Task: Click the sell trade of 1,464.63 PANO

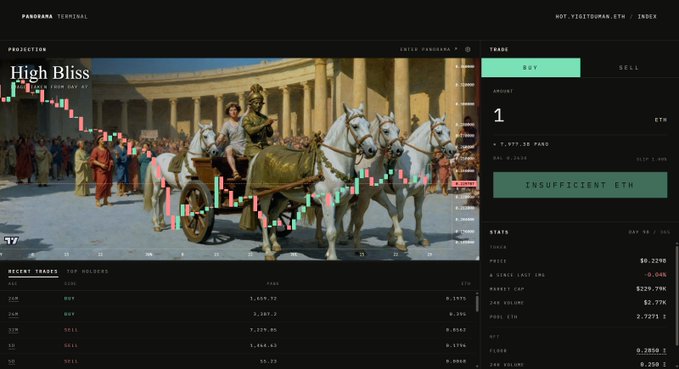Action: [x=238, y=346]
